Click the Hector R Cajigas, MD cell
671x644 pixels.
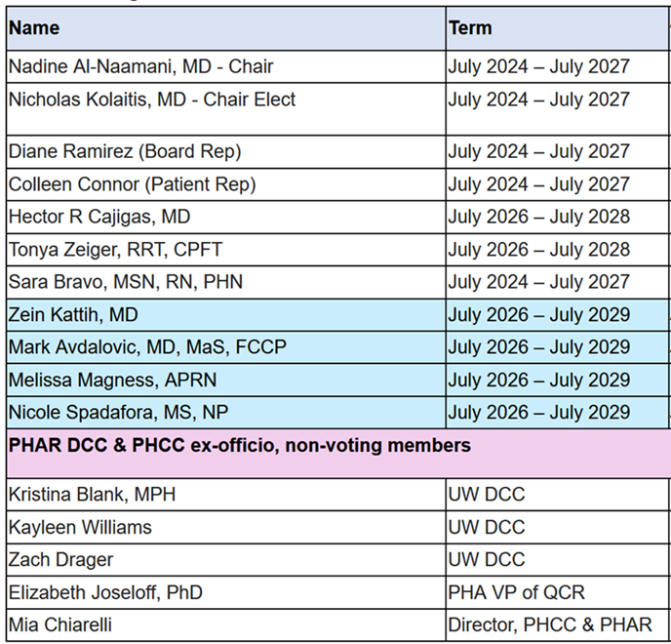coord(226,217)
